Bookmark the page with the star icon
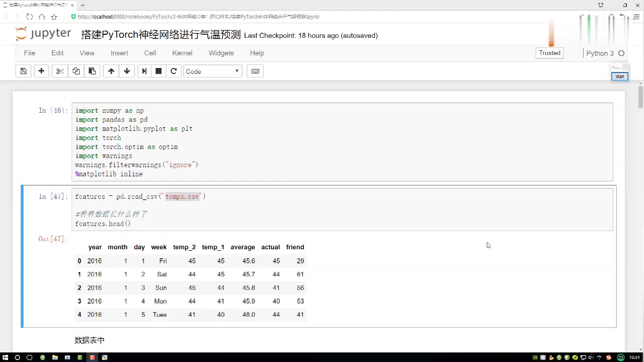The image size is (644, 362). 54,17
